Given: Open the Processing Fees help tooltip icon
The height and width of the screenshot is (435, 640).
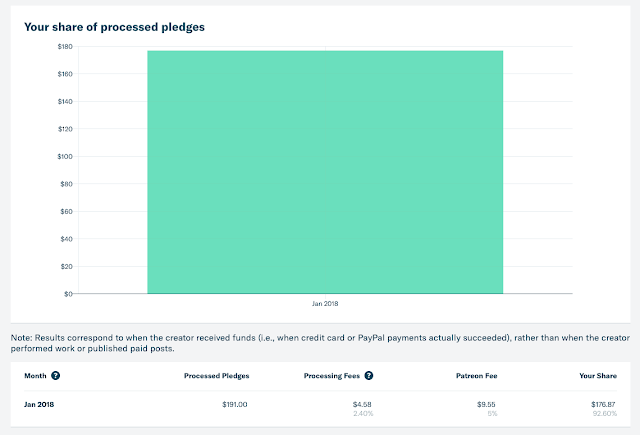Looking at the screenshot, I should click(369, 376).
